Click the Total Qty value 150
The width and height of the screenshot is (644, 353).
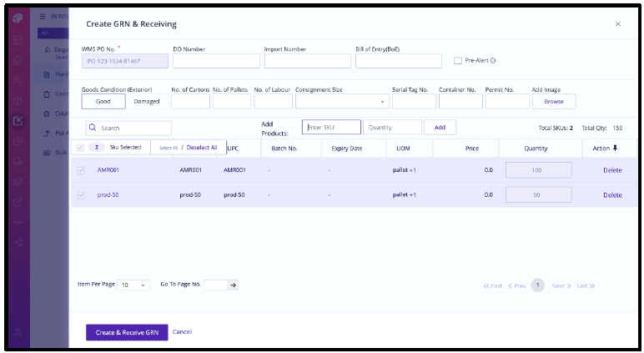[617, 129]
